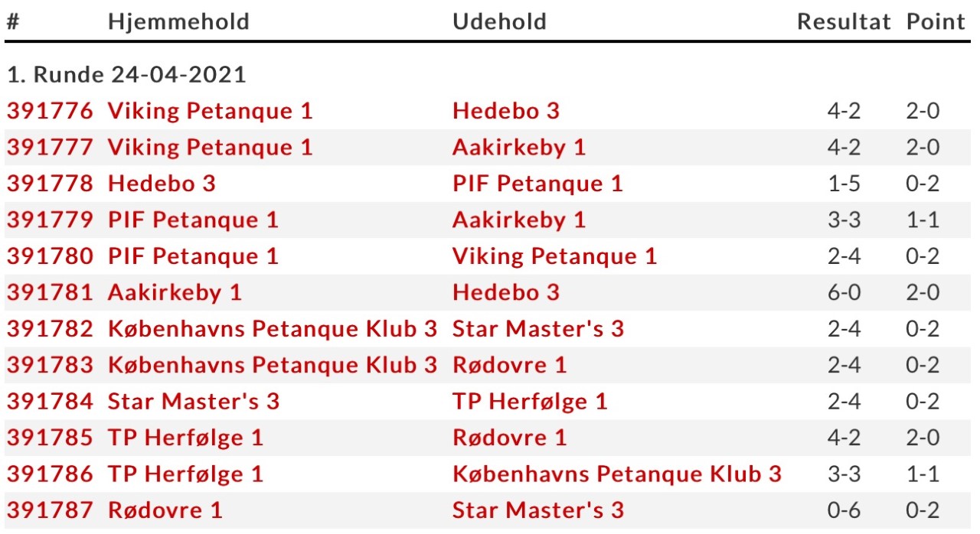This screenshot has width=980, height=534.
Task: Open Viking Petanque 1 home team in match 391776
Action: [211, 111]
